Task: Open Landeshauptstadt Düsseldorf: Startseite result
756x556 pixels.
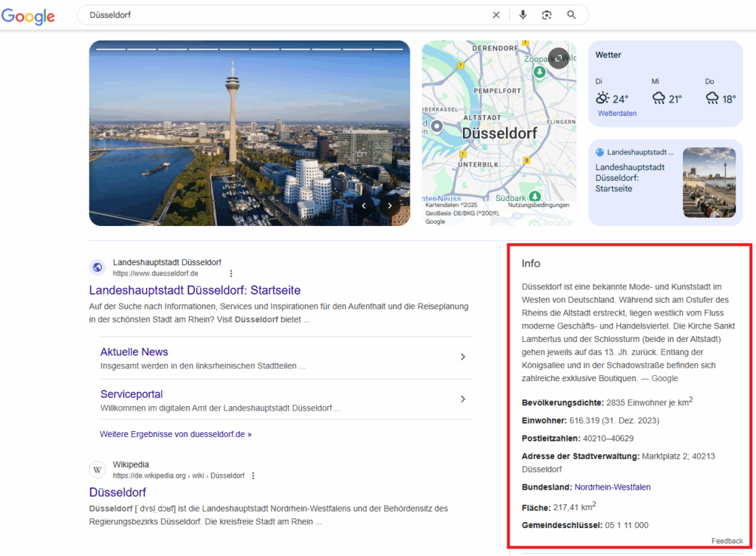Action: point(195,290)
